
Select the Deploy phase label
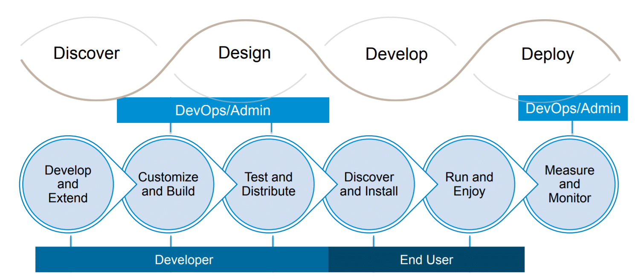click(548, 54)
